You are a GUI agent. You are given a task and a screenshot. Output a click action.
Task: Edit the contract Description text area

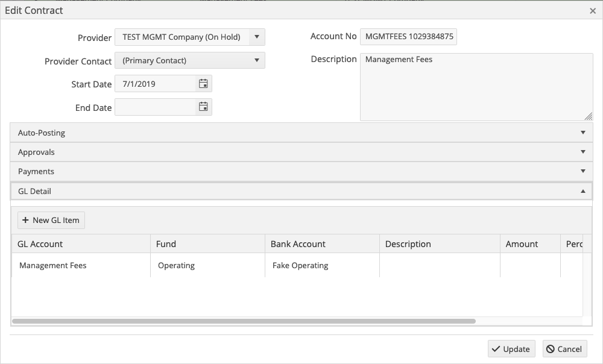(x=476, y=87)
